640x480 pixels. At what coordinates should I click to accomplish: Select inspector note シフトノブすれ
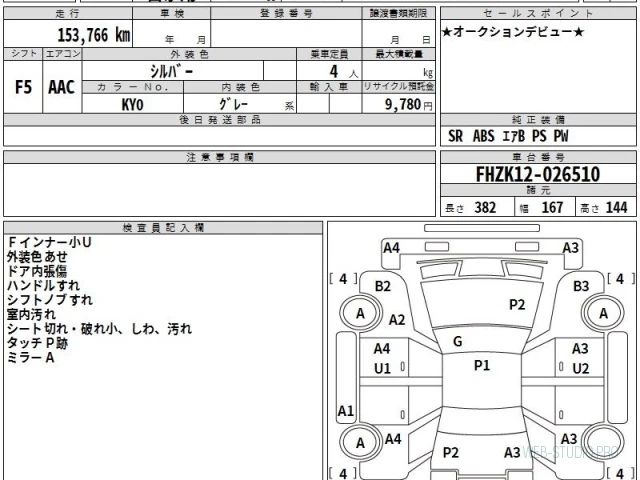tap(50, 300)
